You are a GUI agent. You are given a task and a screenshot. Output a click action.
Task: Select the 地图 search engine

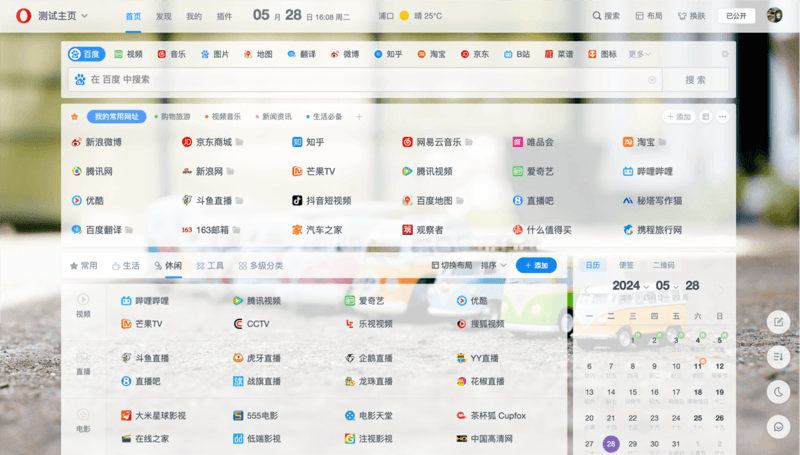258,54
